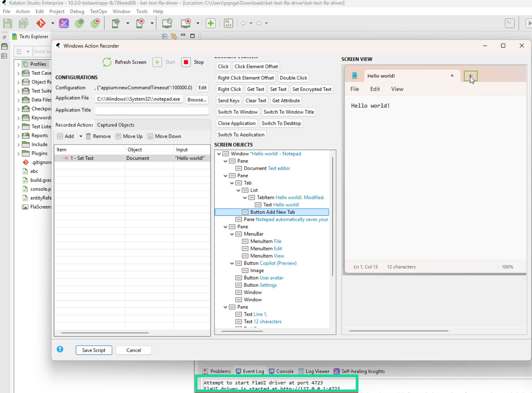Viewport: 532px width, 393px height.
Task: Open the Add dropdown arrow in Recorded Actions
Action: coord(81,136)
